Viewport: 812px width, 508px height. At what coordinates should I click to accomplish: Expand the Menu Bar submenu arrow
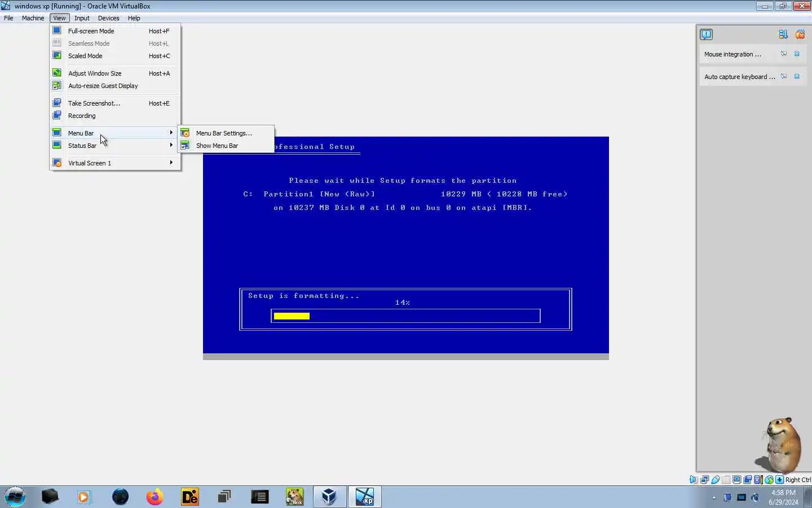(171, 133)
